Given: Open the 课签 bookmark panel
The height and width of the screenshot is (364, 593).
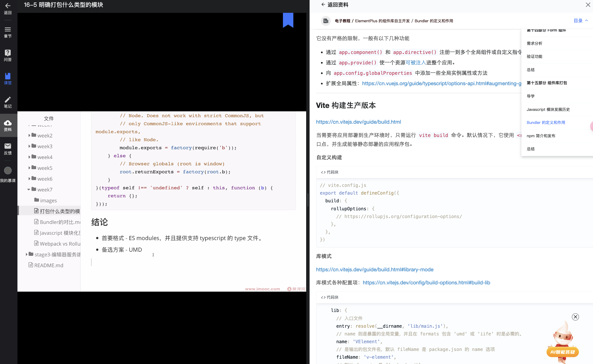Looking at the screenshot, I should click(x=8, y=79).
